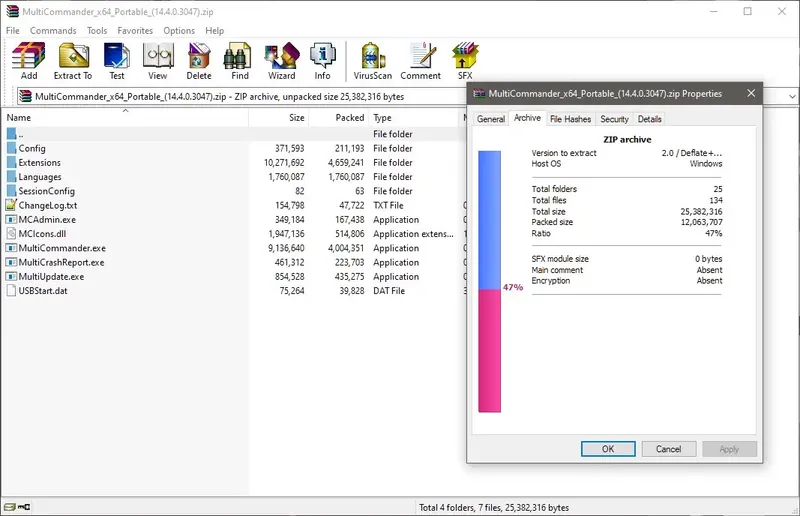The width and height of the screenshot is (800, 516).
Task: Switch to the File Hashes tab
Action: tap(570, 119)
